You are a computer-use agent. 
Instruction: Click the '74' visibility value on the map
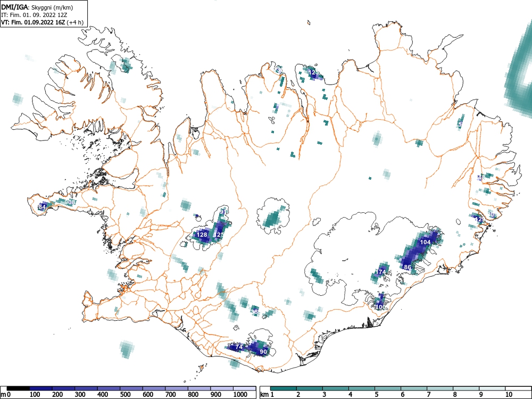(x=239, y=347)
